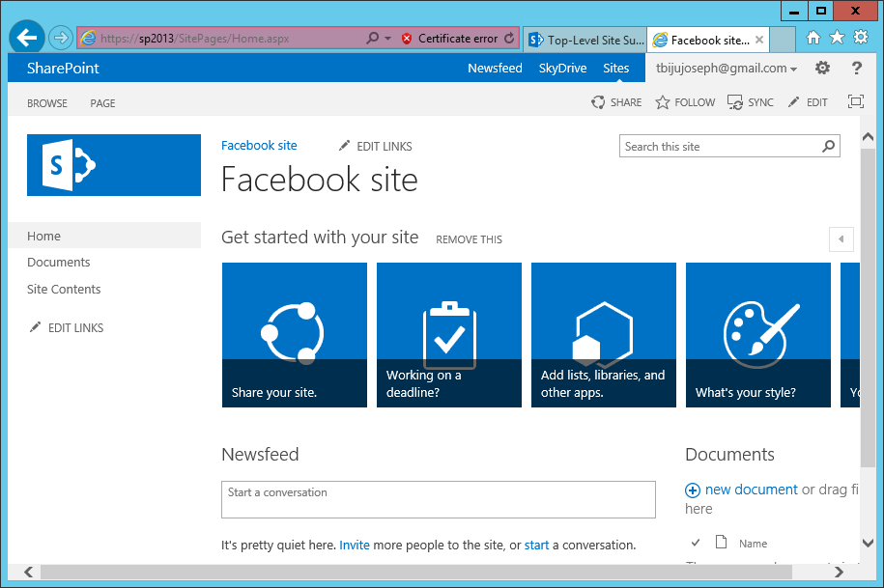Click the Invite link in newsfeed message
The height and width of the screenshot is (588, 884).
pos(354,546)
